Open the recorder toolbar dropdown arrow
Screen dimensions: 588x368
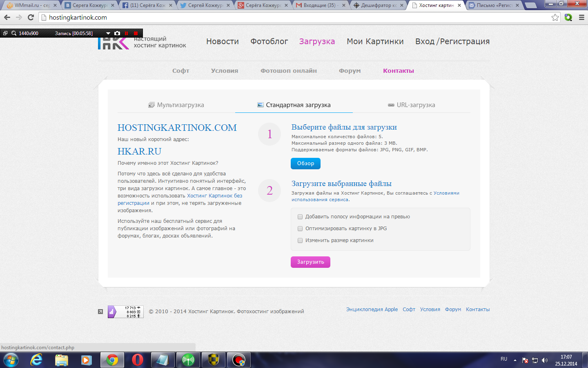(108, 33)
